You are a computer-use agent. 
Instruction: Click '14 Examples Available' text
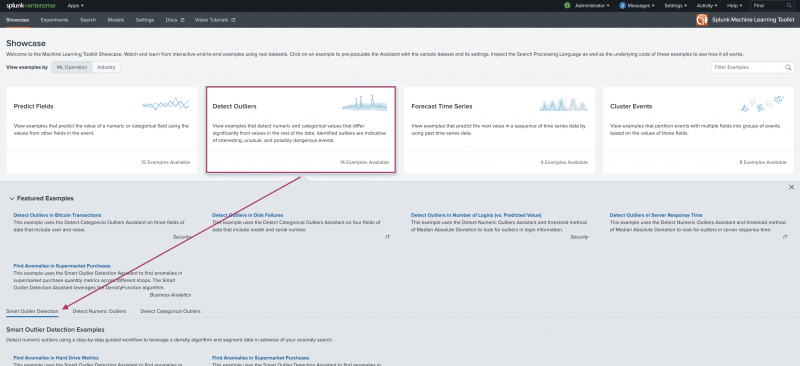click(364, 162)
